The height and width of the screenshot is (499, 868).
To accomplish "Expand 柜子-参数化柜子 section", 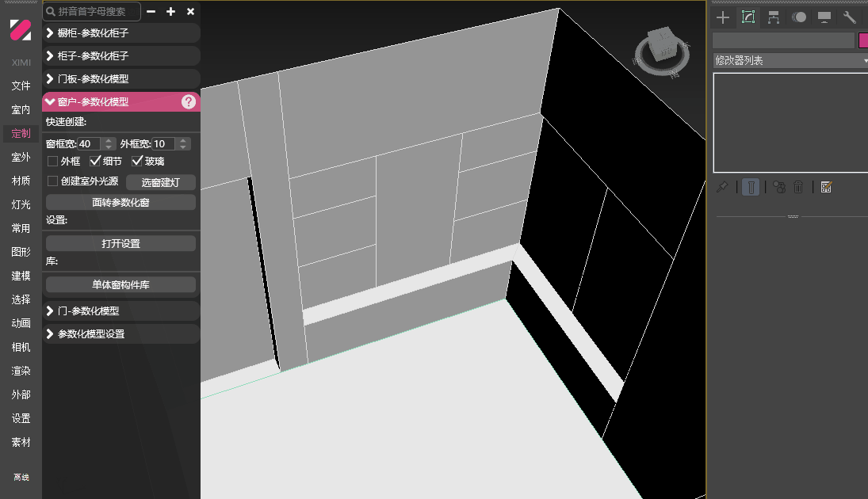I will 121,56.
